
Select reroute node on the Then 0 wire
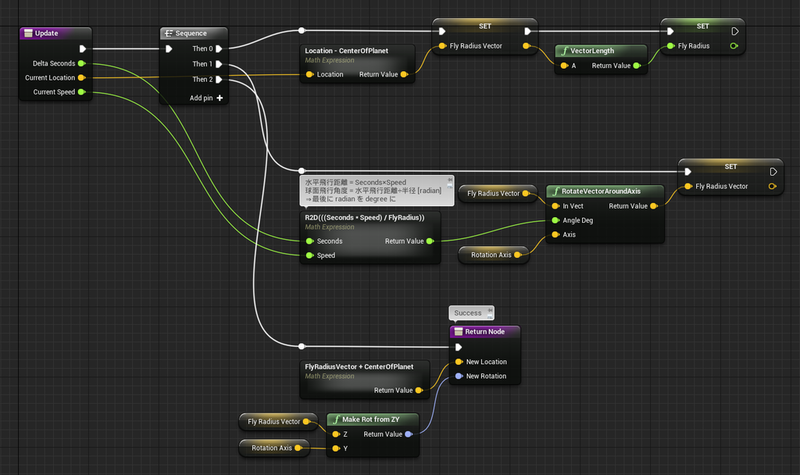point(302,31)
